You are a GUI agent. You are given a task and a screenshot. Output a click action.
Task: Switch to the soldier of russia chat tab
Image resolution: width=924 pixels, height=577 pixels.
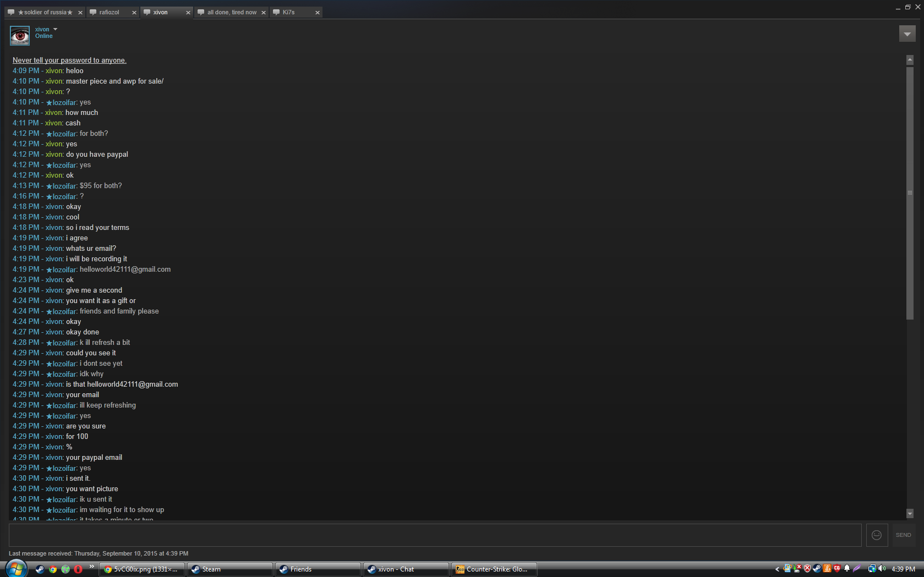(x=44, y=13)
